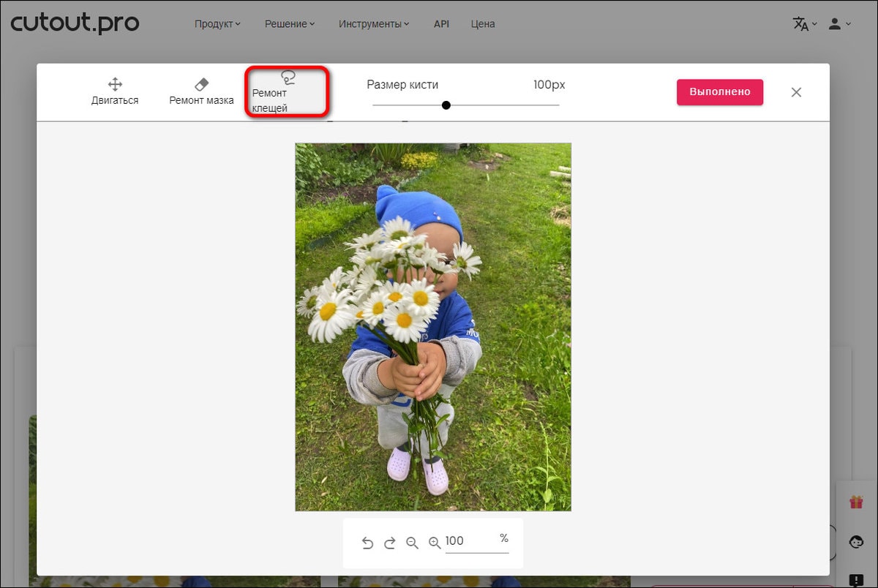This screenshot has width=878, height=588.
Task: Click the Выполнено done button
Action: (x=720, y=92)
